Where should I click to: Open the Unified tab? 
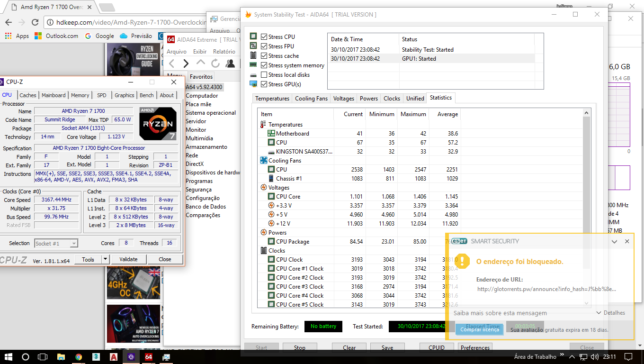point(415,99)
